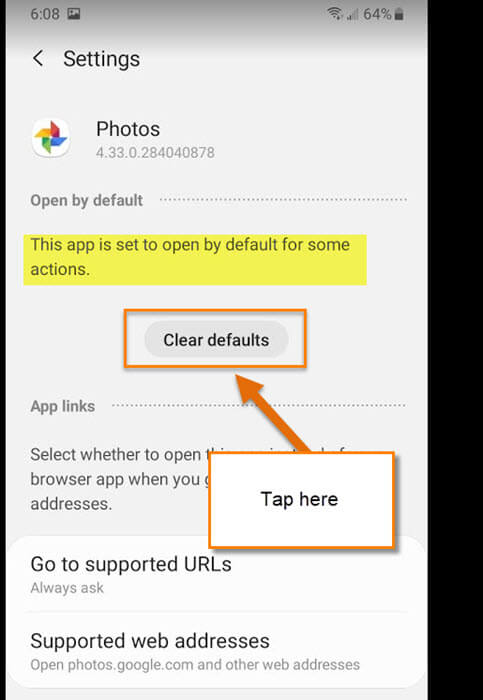
Task: Tap the back arrow next to Settings
Action: coord(38,58)
